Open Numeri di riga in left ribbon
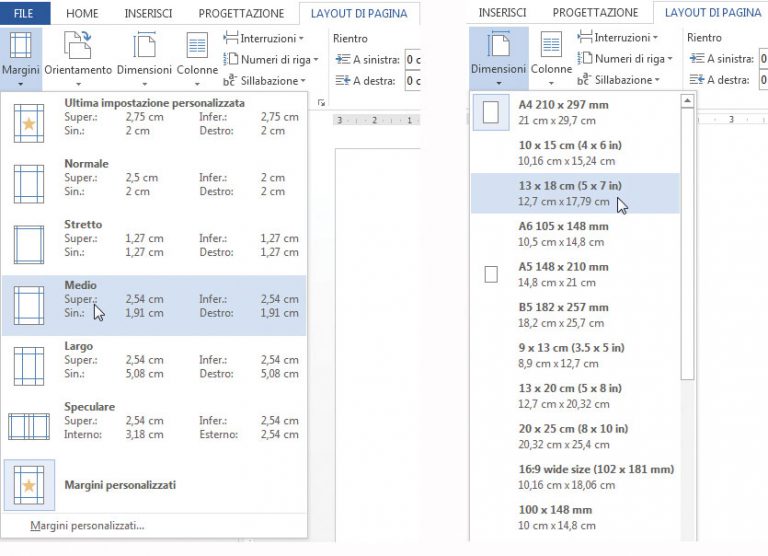Image resolution: width=768 pixels, height=556 pixels. pyautogui.click(x=271, y=60)
